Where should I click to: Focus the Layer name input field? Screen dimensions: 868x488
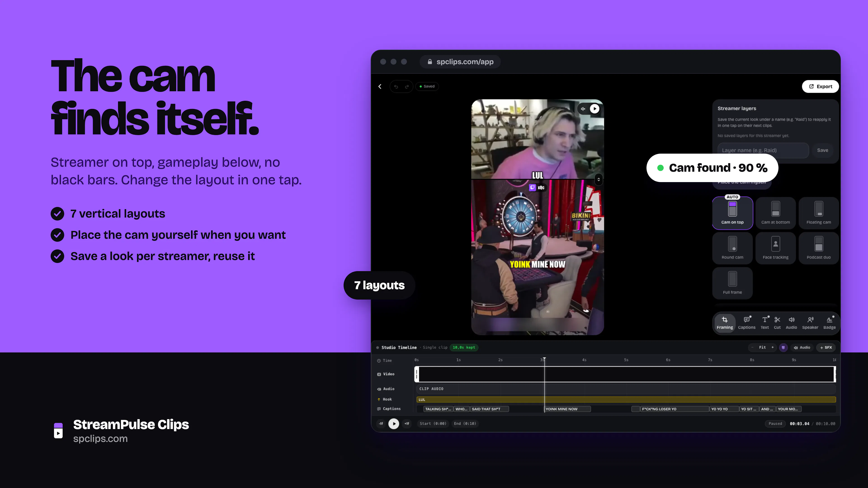pos(763,150)
